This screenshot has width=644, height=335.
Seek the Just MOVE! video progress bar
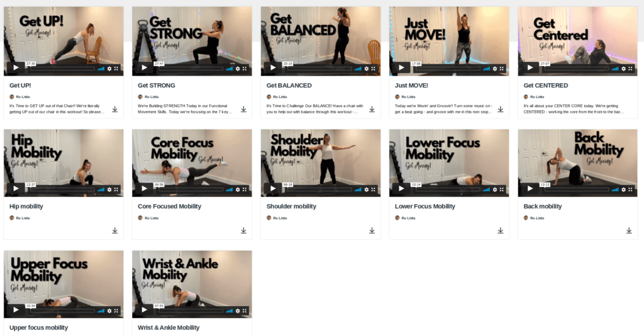tap(448, 69)
